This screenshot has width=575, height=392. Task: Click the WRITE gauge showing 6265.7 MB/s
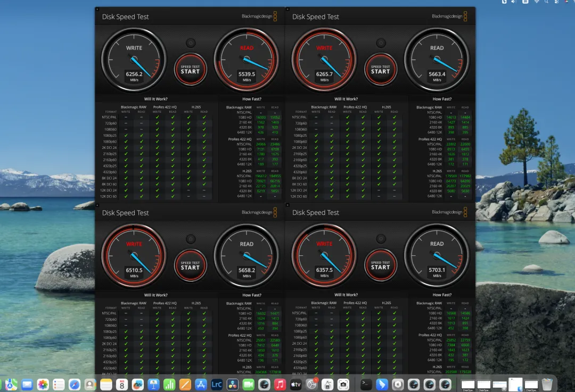[324, 60]
